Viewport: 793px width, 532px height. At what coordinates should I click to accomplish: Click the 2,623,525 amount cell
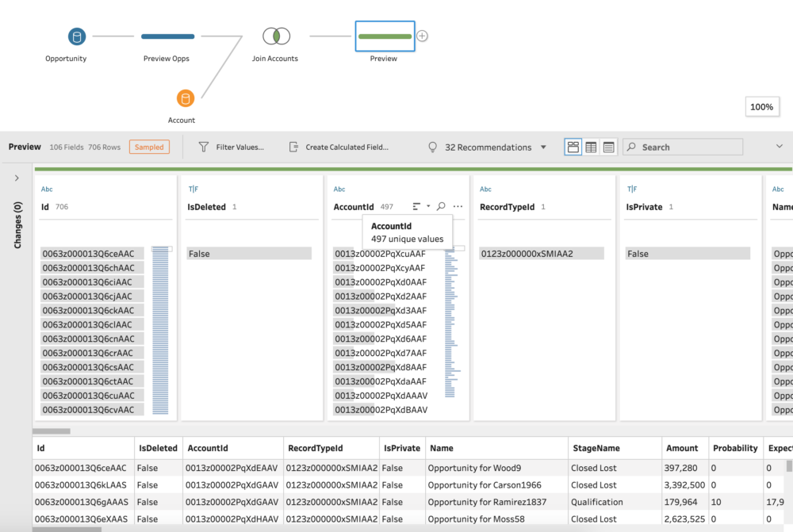click(x=685, y=519)
